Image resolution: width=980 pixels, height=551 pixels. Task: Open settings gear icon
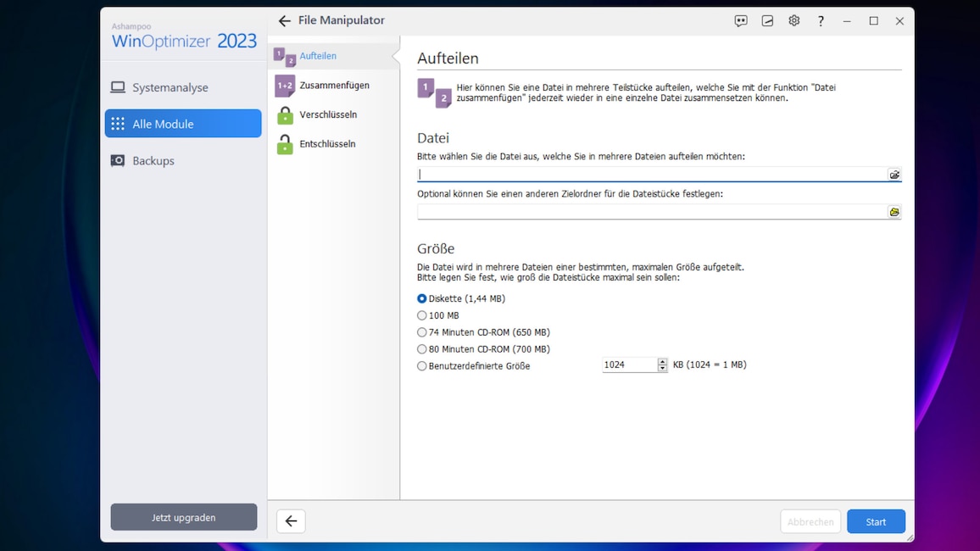pos(793,21)
